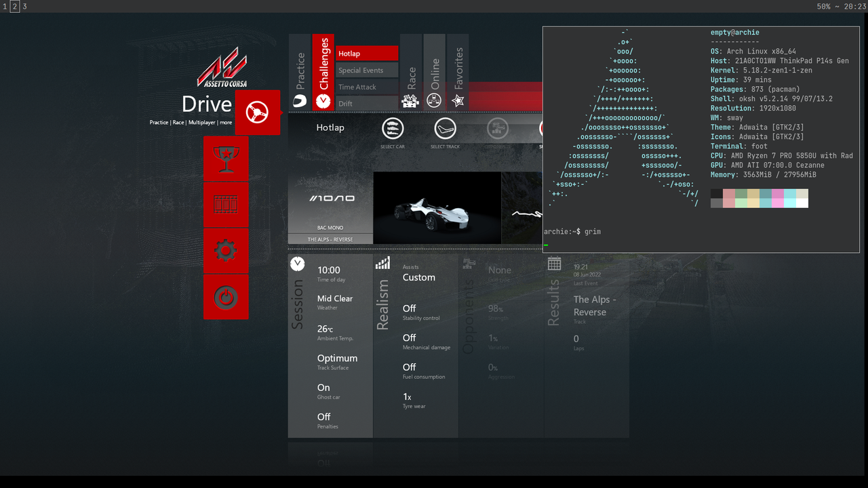
Task: Select the Time Attack mode
Action: coord(367,87)
